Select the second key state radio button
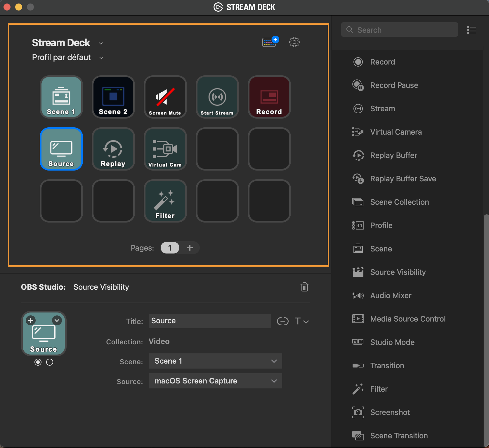The image size is (489, 448). (x=50, y=362)
